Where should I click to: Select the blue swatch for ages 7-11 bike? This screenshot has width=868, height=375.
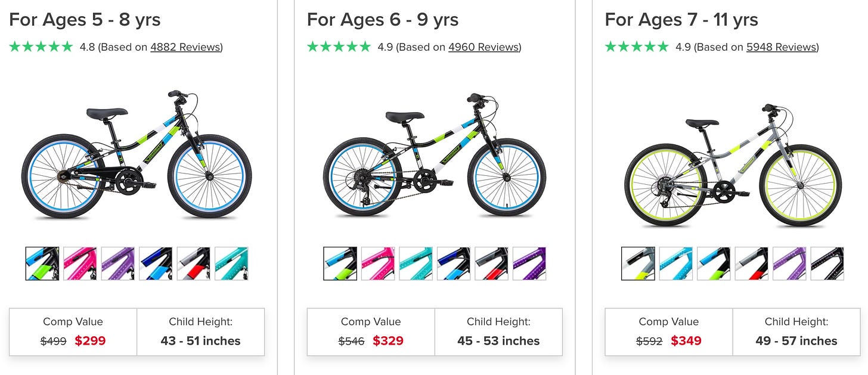pyautogui.click(x=675, y=262)
